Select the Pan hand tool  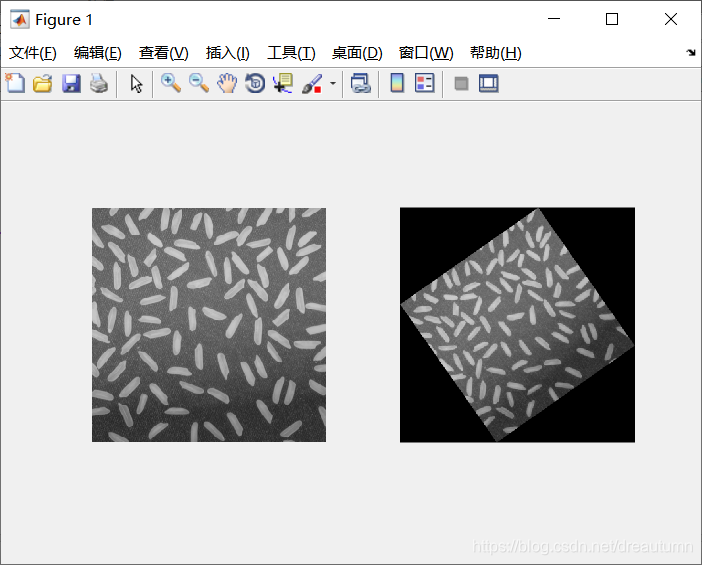tap(227, 84)
